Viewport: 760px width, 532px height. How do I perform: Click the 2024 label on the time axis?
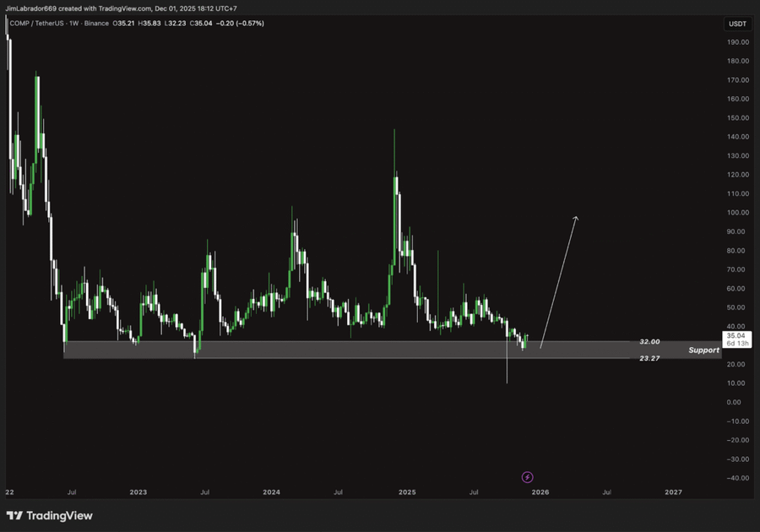[271, 491]
